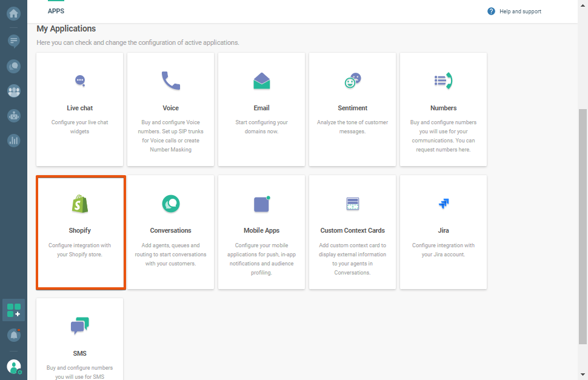Click the Voice phone icon

pyautogui.click(x=170, y=81)
